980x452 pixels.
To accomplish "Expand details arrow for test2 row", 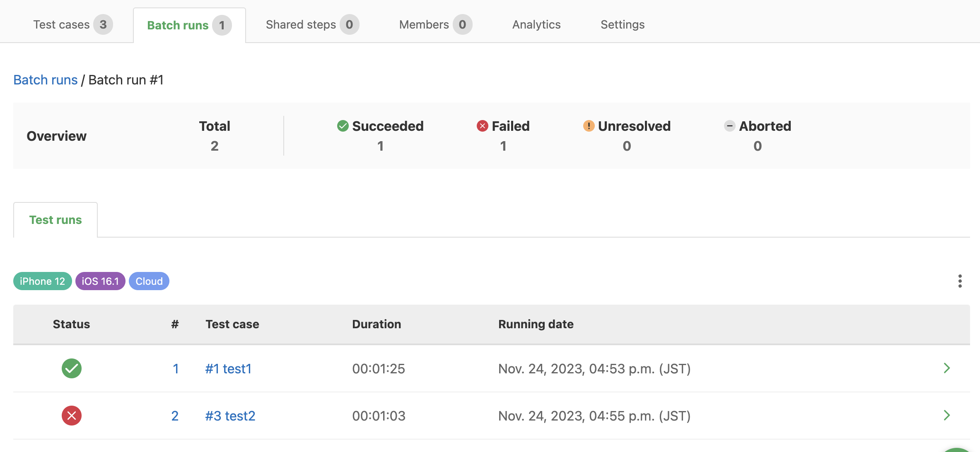I will (947, 415).
